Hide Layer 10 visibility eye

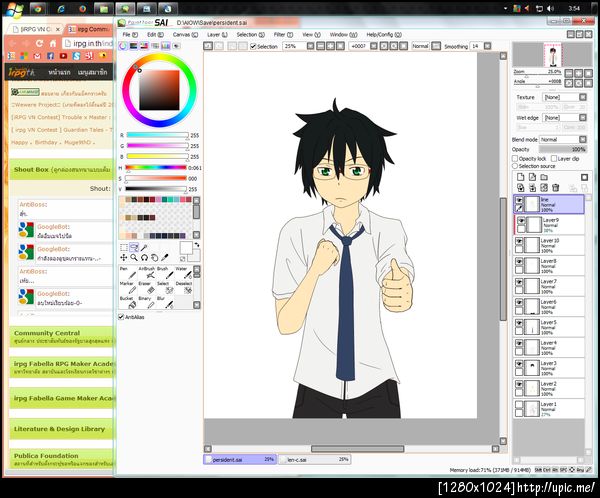(519, 241)
